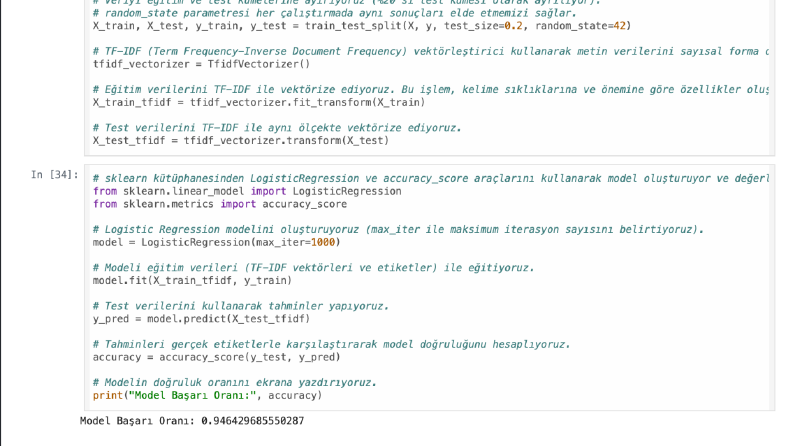This screenshot has height=446, width=793.
Task: Click the X_test_tfidf transform line
Action: [x=241, y=141]
